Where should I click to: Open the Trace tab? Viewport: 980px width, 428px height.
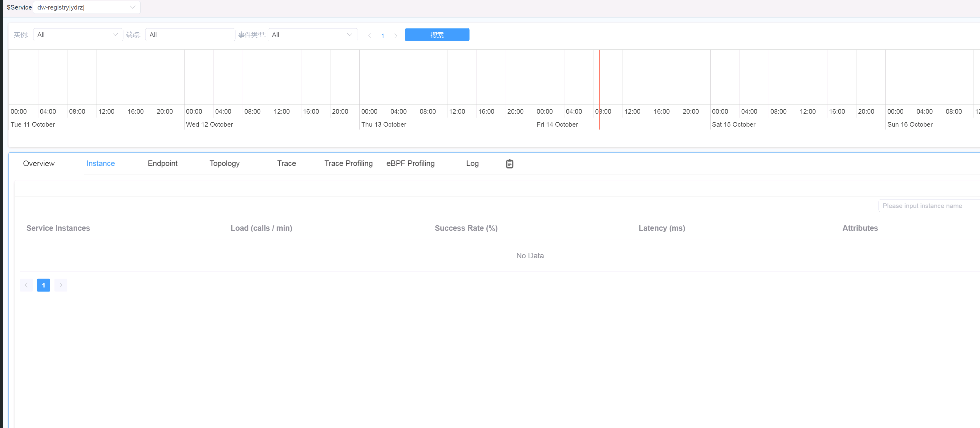point(286,163)
